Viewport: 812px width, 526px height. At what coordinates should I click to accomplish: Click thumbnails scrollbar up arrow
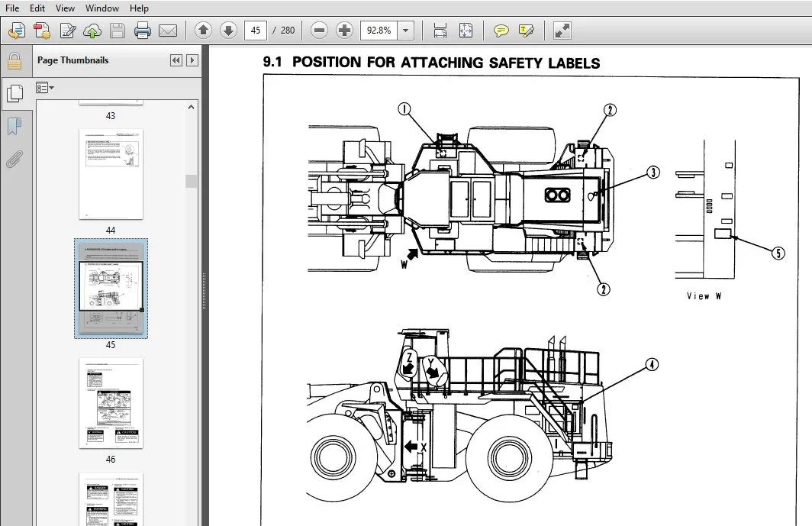pos(191,108)
